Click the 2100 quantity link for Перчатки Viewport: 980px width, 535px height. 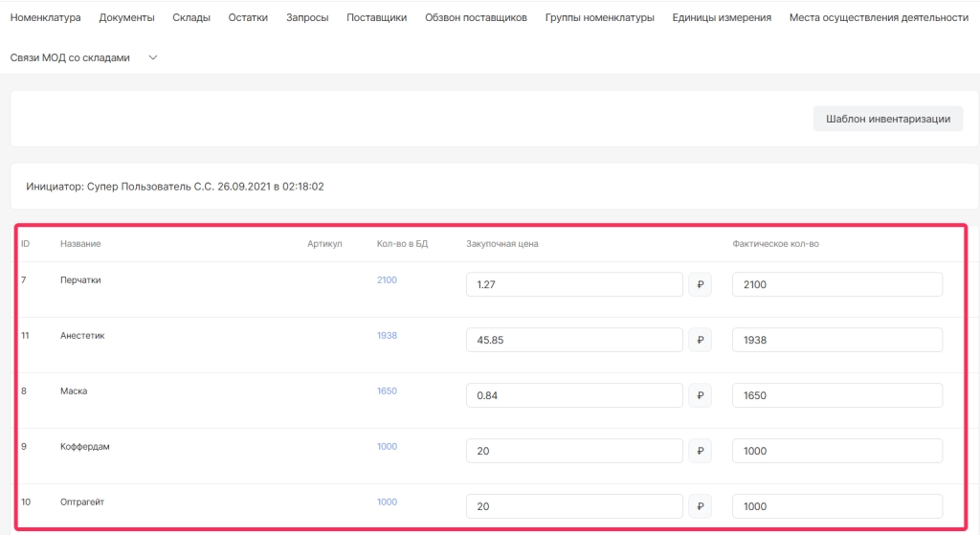pyautogui.click(x=387, y=280)
